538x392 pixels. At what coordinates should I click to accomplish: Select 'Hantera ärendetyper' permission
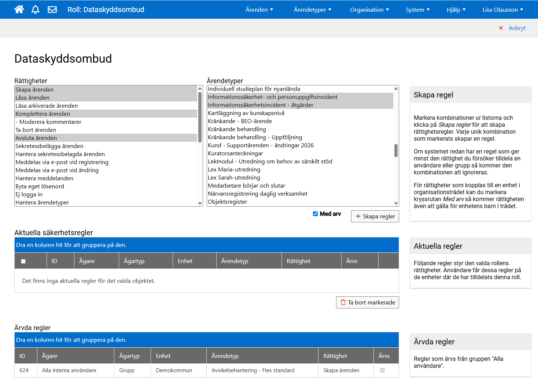tap(106, 202)
